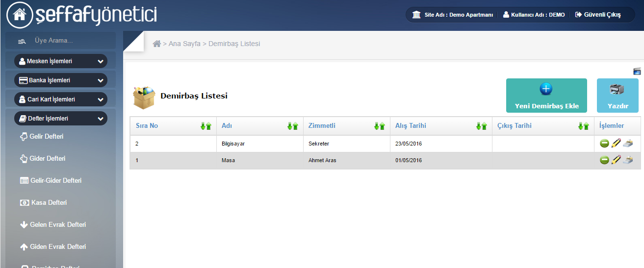Edit the Masa row with pencil icon
The image size is (644, 268).
click(x=616, y=160)
